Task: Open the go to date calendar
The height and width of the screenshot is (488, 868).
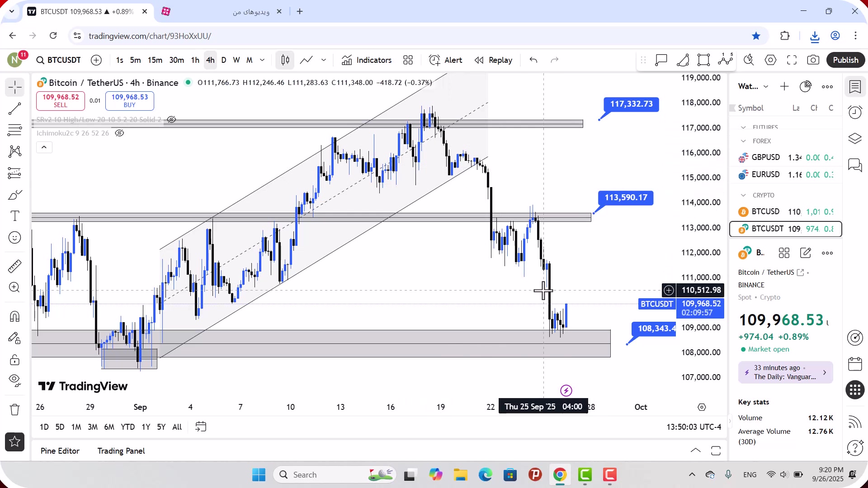Action: pos(201,427)
